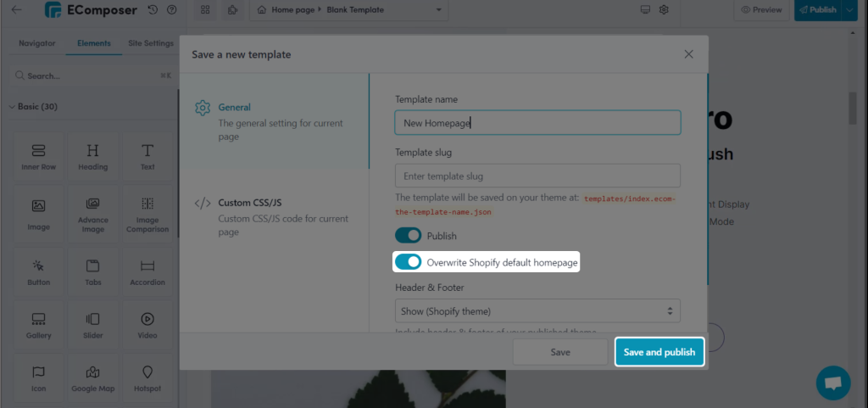
Task: Open the settings gear in top bar
Action: click(664, 10)
